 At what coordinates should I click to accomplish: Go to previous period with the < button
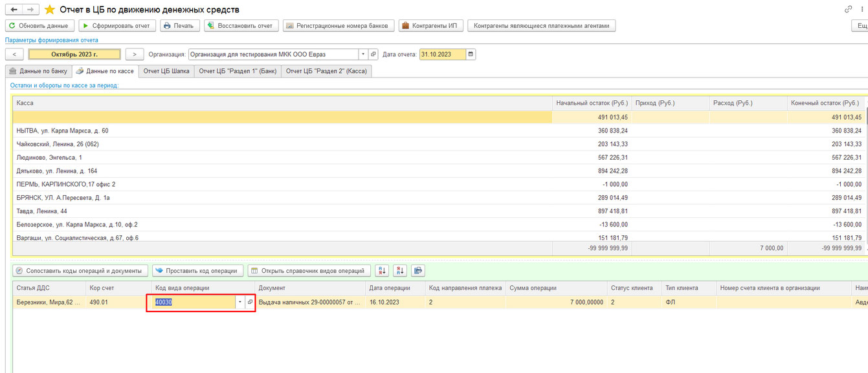[14, 54]
